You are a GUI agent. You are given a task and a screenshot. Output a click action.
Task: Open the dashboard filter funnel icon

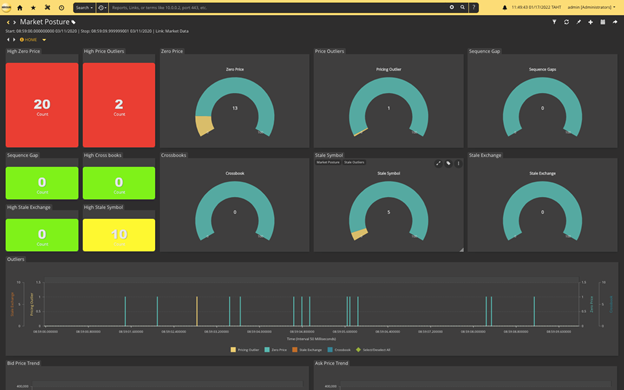click(554, 22)
